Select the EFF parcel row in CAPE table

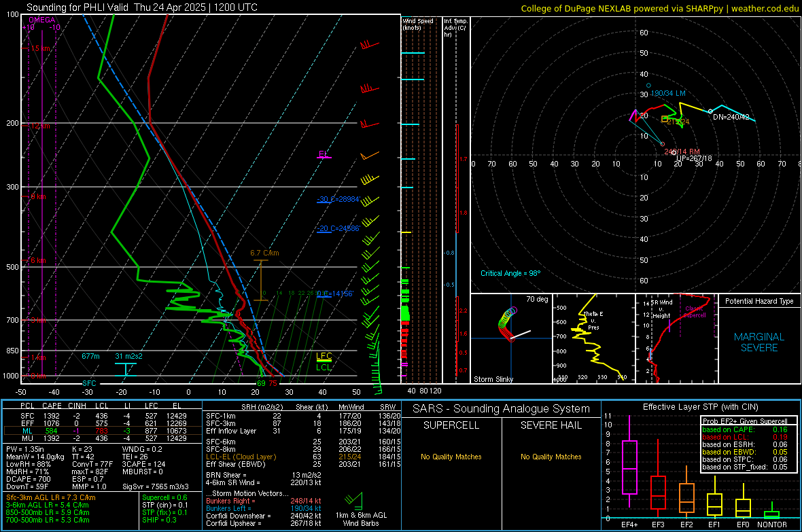(103, 423)
